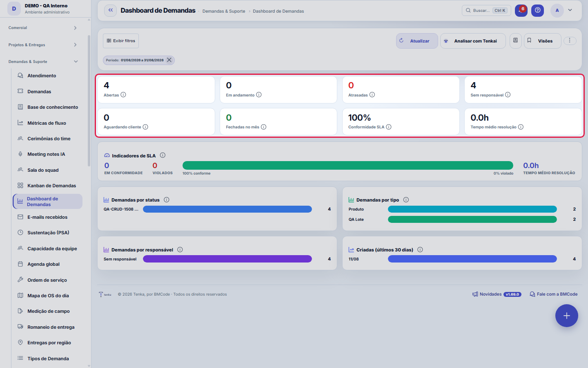Click Analisar com Tenkai button

pos(473,41)
